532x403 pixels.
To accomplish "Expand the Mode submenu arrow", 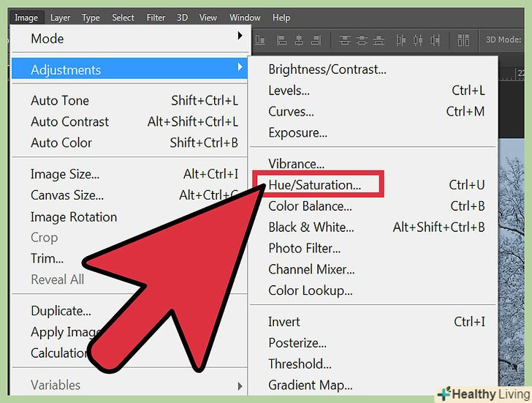I will 240,36.
